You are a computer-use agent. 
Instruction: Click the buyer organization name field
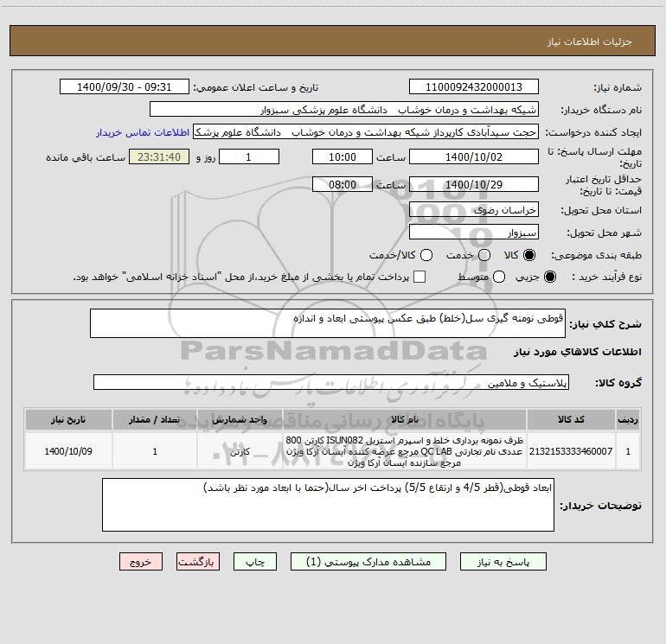[x=344, y=109]
